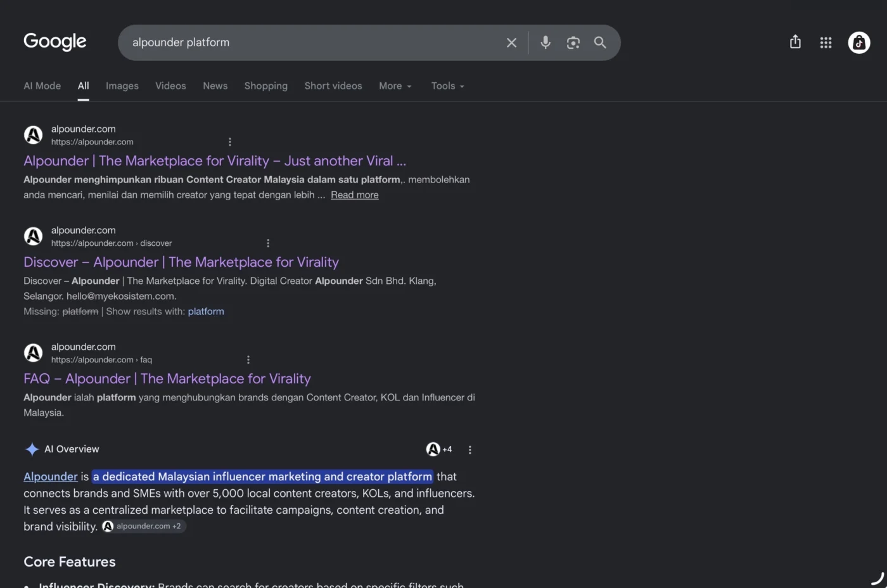Select the All results tab
Image resolution: width=887 pixels, height=588 pixels.
[x=84, y=86]
